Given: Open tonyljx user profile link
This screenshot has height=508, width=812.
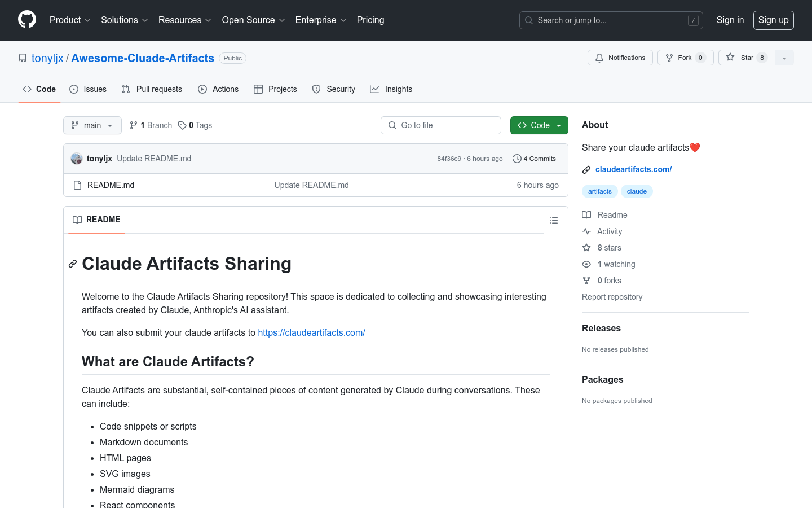Looking at the screenshot, I should coord(47,58).
